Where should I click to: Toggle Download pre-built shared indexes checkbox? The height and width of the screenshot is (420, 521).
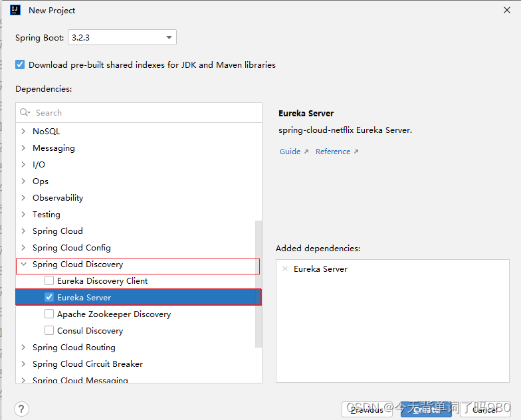(x=20, y=64)
